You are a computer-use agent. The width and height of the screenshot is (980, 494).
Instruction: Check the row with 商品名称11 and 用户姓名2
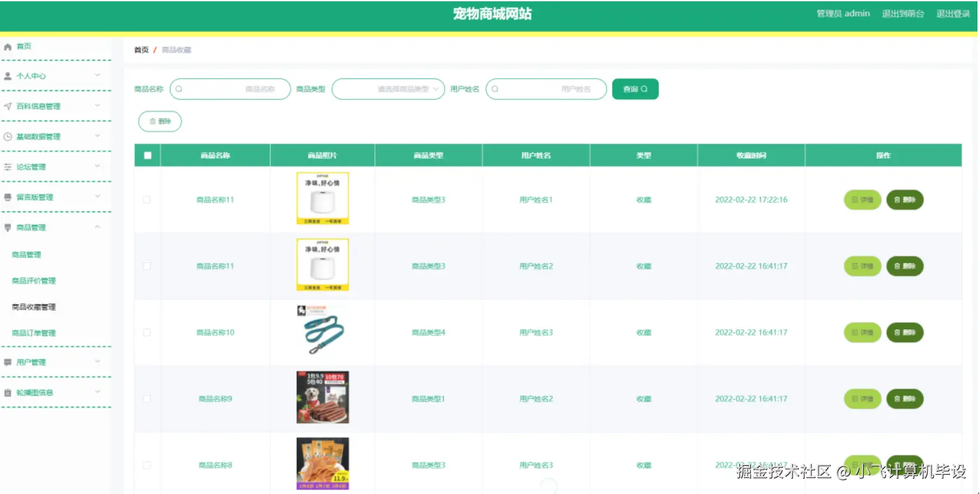pos(147,266)
